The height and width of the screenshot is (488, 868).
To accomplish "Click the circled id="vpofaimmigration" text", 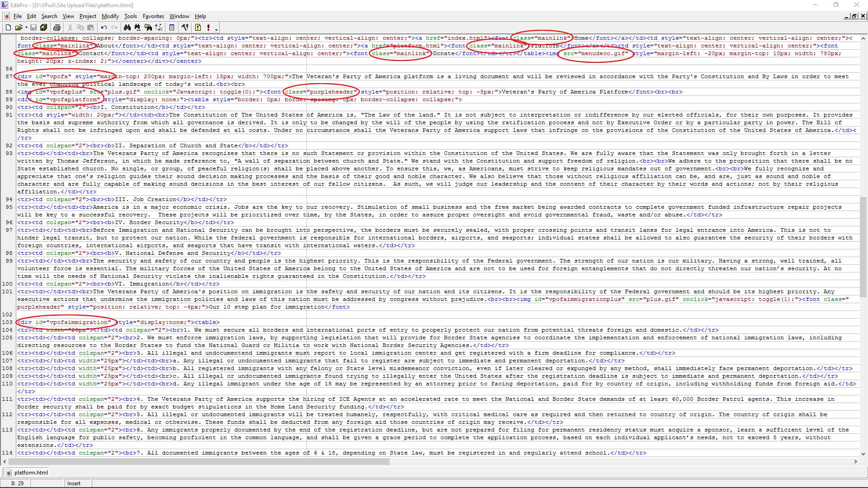I will [73, 322].
